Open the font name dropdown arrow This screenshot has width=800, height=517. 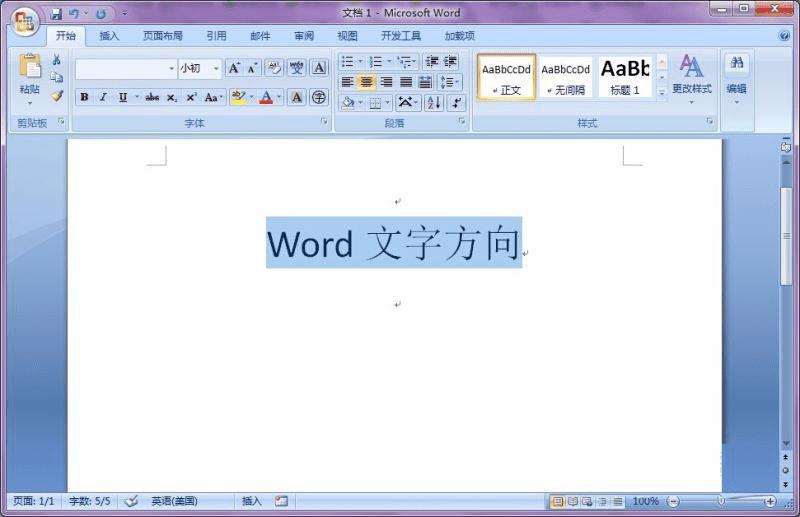tap(171, 68)
